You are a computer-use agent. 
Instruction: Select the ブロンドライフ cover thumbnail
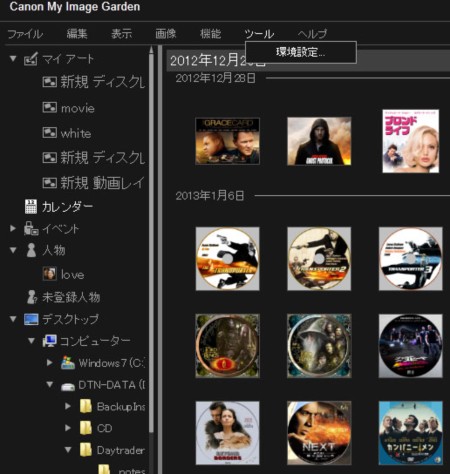point(411,141)
